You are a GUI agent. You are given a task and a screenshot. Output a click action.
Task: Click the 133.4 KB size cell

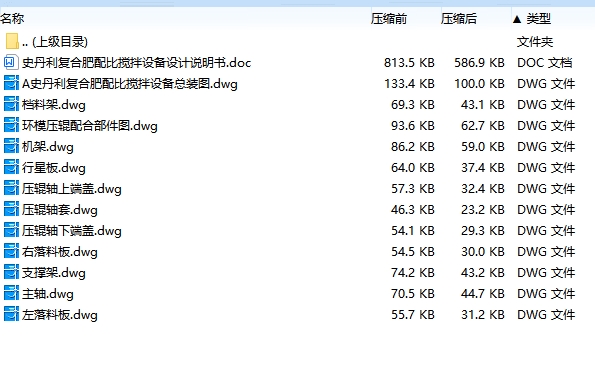click(409, 83)
